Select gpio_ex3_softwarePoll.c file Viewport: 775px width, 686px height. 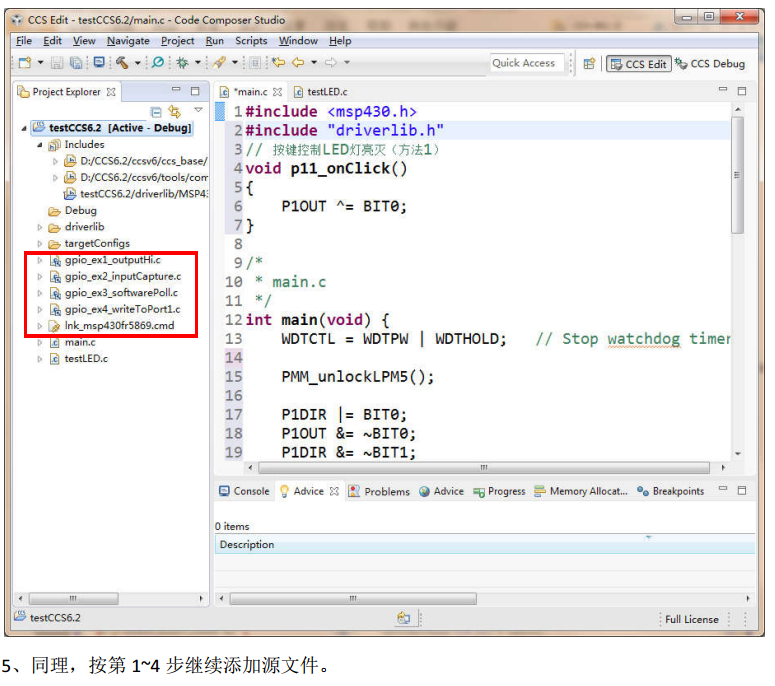(x=121, y=293)
